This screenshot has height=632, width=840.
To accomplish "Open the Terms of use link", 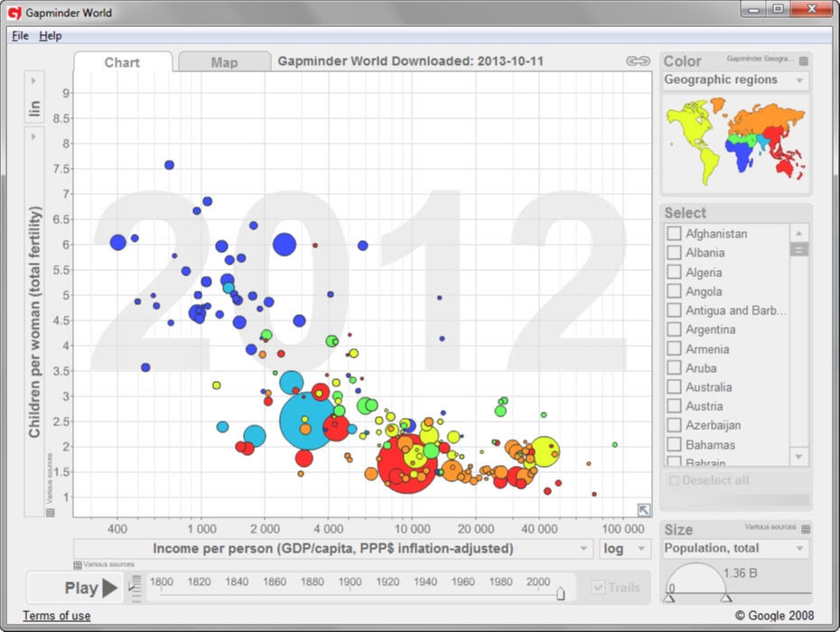I will [56, 616].
